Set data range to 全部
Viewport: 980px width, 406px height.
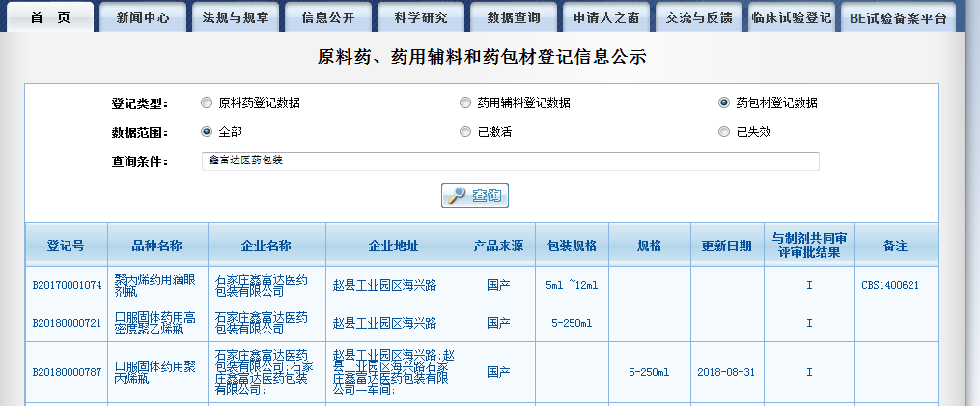tap(207, 131)
